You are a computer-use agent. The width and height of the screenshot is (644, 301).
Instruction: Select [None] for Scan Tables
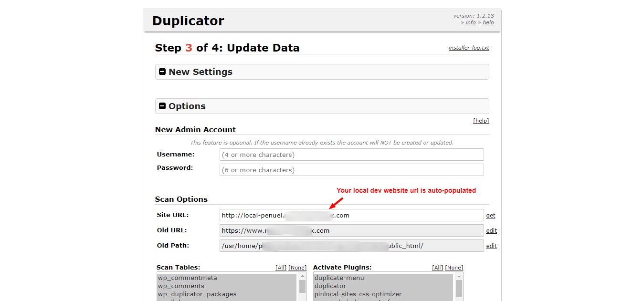[297, 268]
